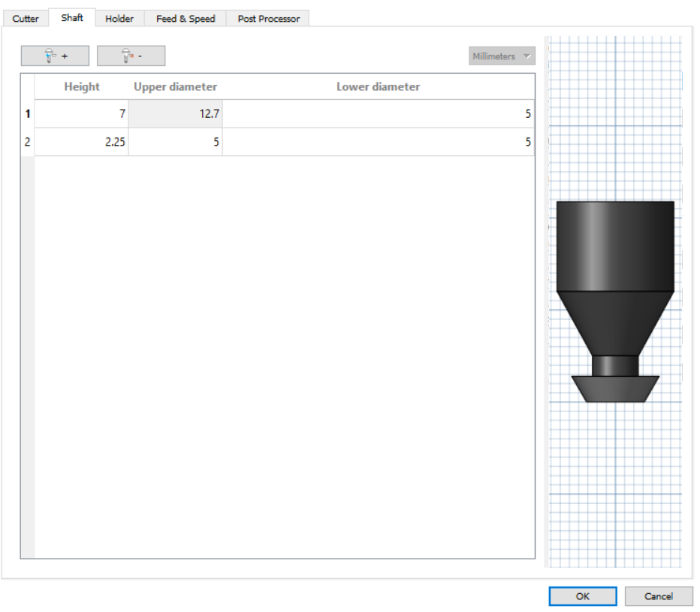
Task: Cancel the tool editor dialog
Action: pos(658,596)
